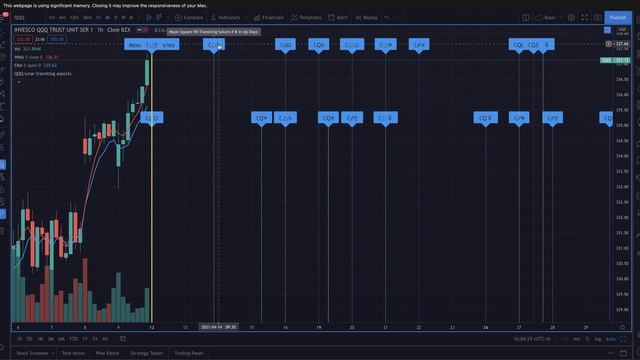Click the red sell price box
The height and width of the screenshot is (360, 640).
[x=23, y=40]
